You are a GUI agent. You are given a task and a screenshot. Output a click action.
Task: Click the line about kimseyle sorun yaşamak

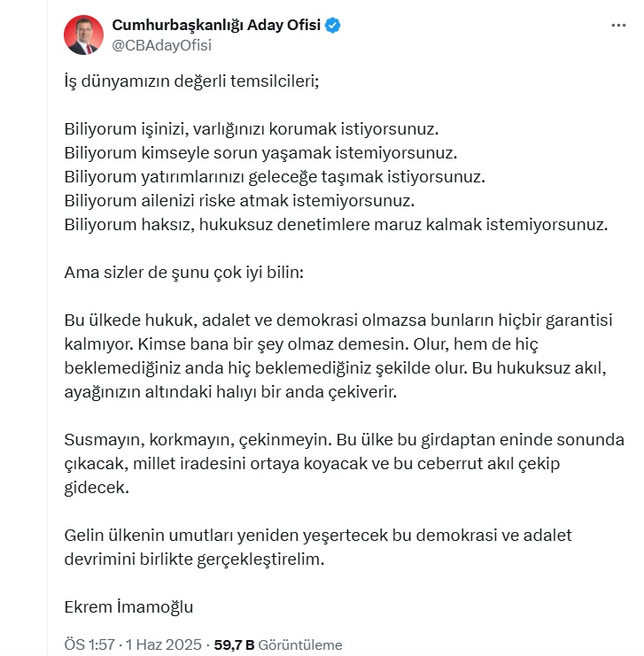pos(260,153)
